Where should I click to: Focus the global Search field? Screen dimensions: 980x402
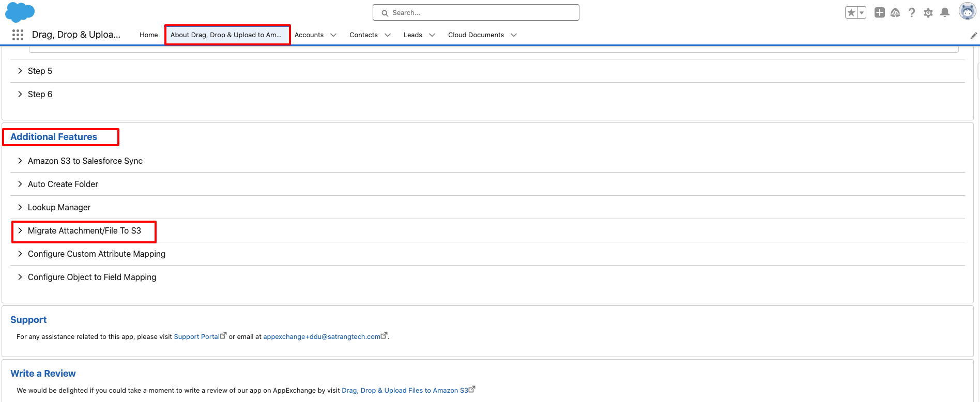pyautogui.click(x=476, y=12)
